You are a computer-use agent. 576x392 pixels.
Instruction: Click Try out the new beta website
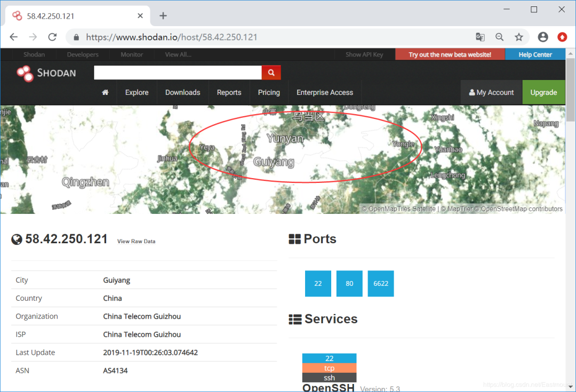tap(450, 54)
